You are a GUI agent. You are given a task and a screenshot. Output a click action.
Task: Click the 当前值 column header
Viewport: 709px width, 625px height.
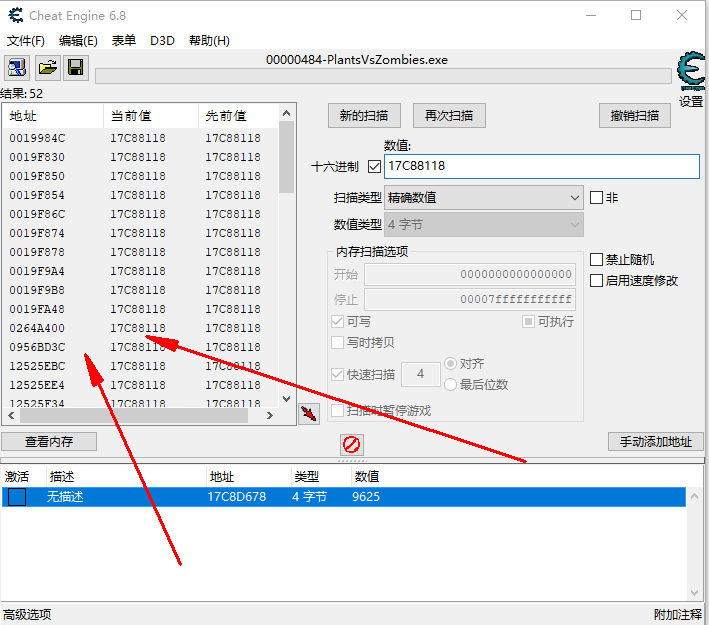(x=151, y=116)
